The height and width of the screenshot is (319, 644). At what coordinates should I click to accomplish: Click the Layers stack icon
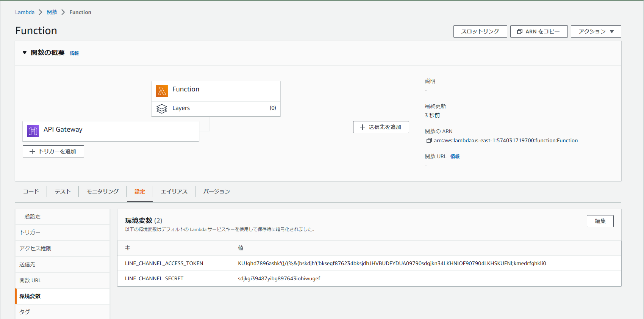pyautogui.click(x=162, y=109)
